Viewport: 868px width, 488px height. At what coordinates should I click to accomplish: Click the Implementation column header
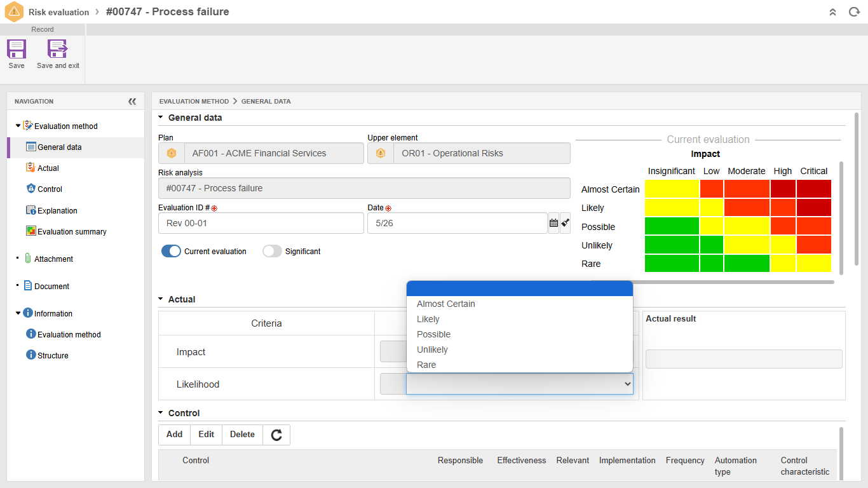pos(627,461)
